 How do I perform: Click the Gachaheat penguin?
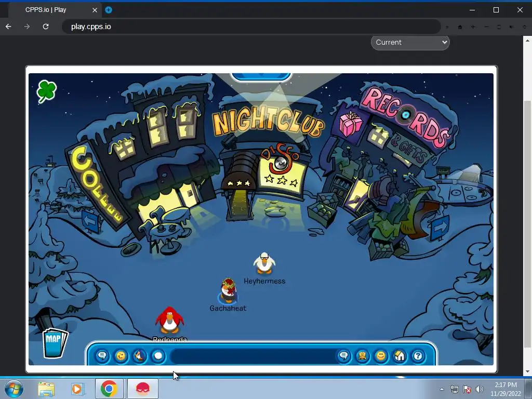pyautogui.click(x=228, y=290)
